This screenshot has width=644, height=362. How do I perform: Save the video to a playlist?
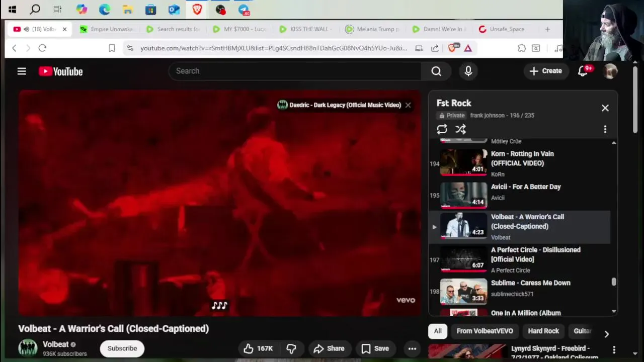point(375,348)
